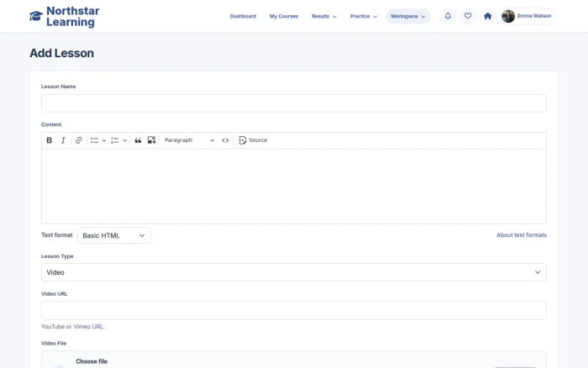
Task: Expand numbered list style options arrow
Action: 125,140
